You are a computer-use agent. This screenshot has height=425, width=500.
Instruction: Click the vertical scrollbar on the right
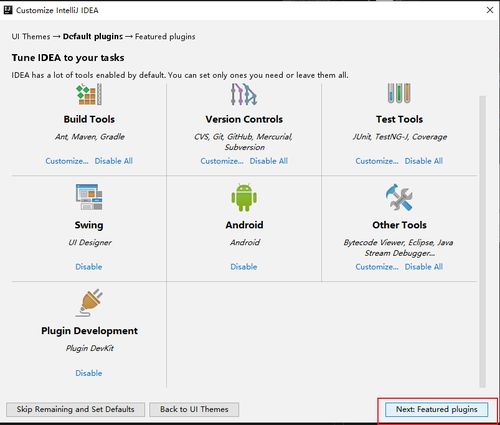482,242
